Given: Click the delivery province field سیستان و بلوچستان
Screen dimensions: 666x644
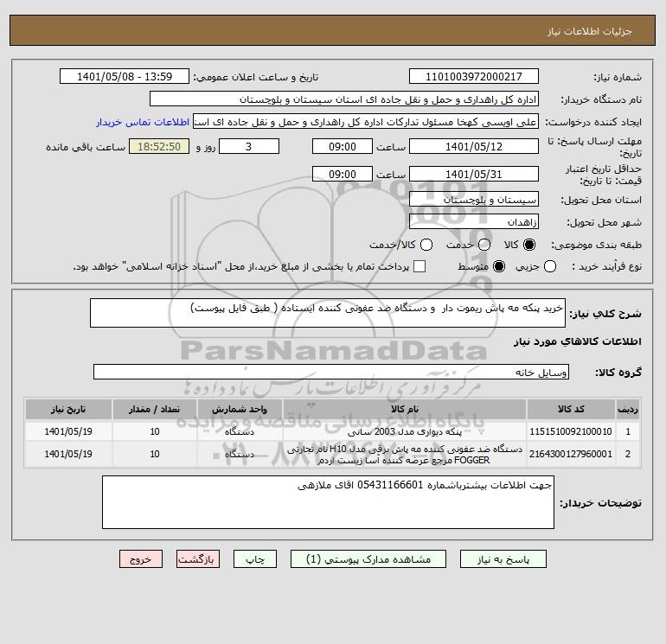Looking at the screenshot, I should [474, 200].
